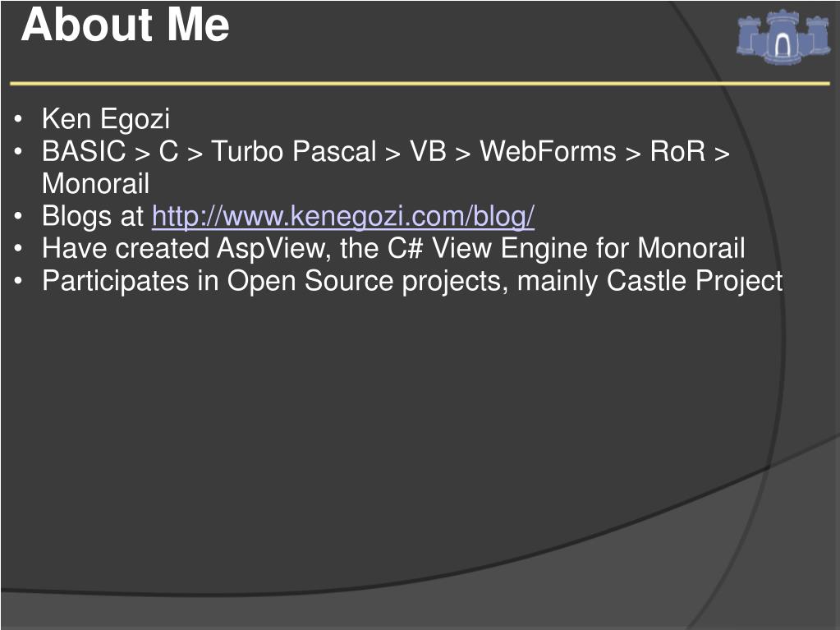Select the Ken Egozi bullet text
Image resolution: width=840 pixels, height=630 pixels.
[106, 119]
